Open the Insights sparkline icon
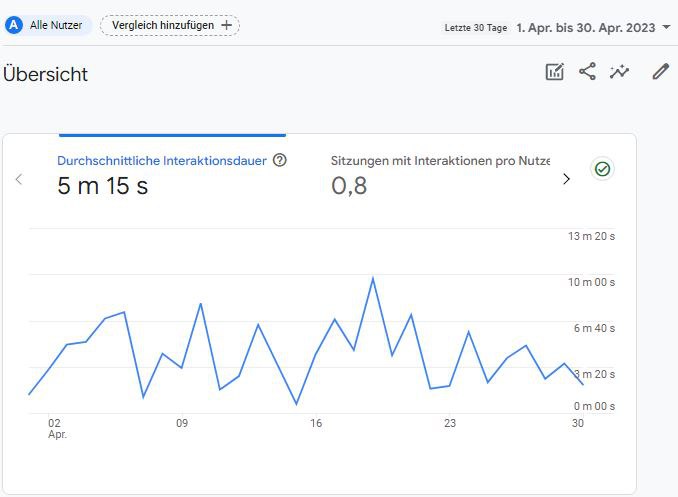Image resolution: width=678 pixels, height=497 pixels. pos(620,72)
